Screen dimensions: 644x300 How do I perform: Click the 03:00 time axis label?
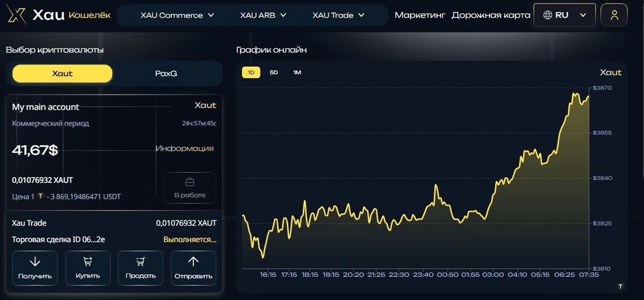tap(493, 275)
